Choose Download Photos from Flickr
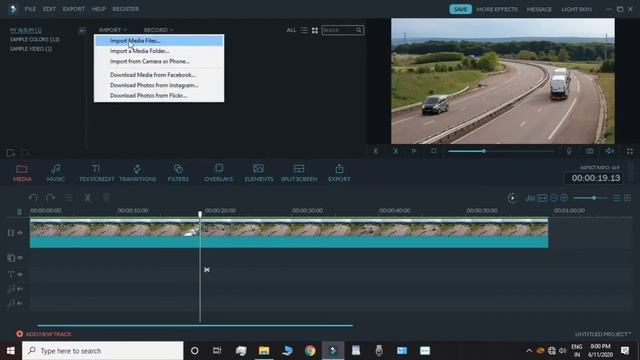Image resolution: width=640 pixels, height=360 pixels. point(159,95)
